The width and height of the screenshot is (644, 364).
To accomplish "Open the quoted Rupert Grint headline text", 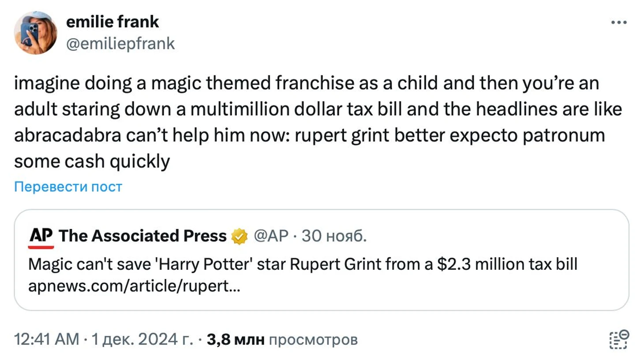I will pyautogui.click(x=303, y=264).
